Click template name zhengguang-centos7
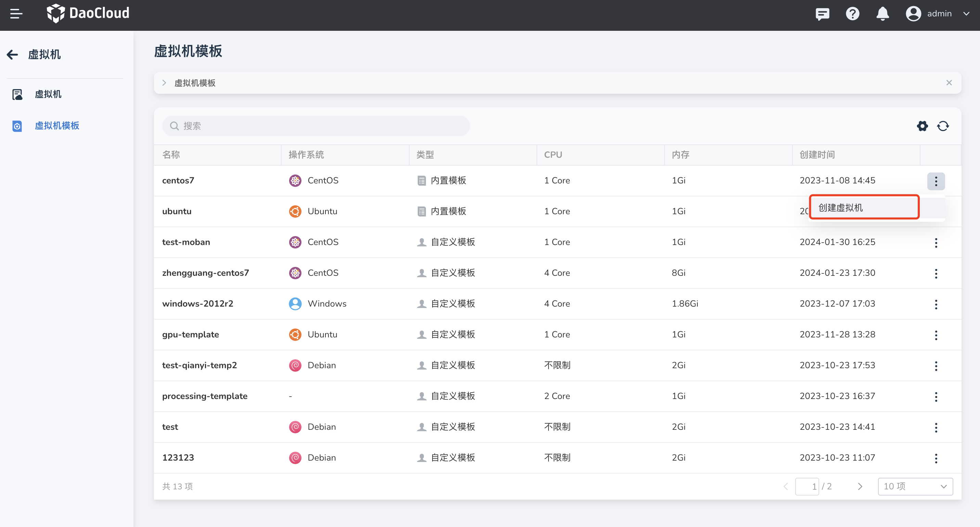 205,273
